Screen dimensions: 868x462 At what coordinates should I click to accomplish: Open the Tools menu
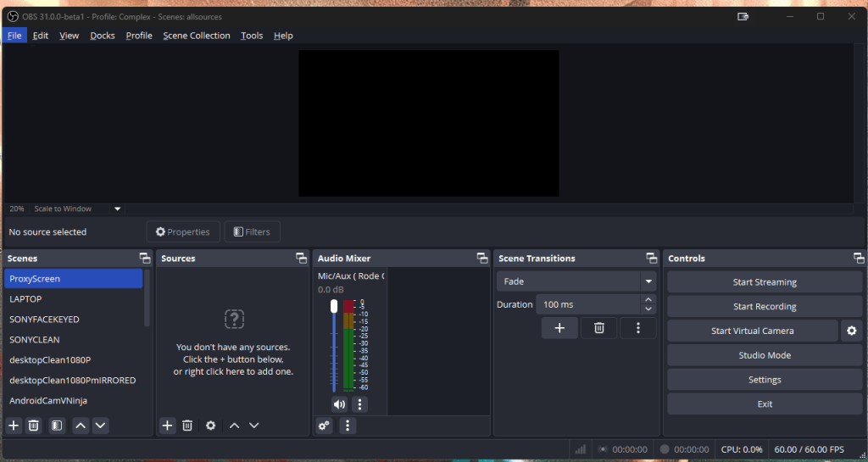click(252, 36)
